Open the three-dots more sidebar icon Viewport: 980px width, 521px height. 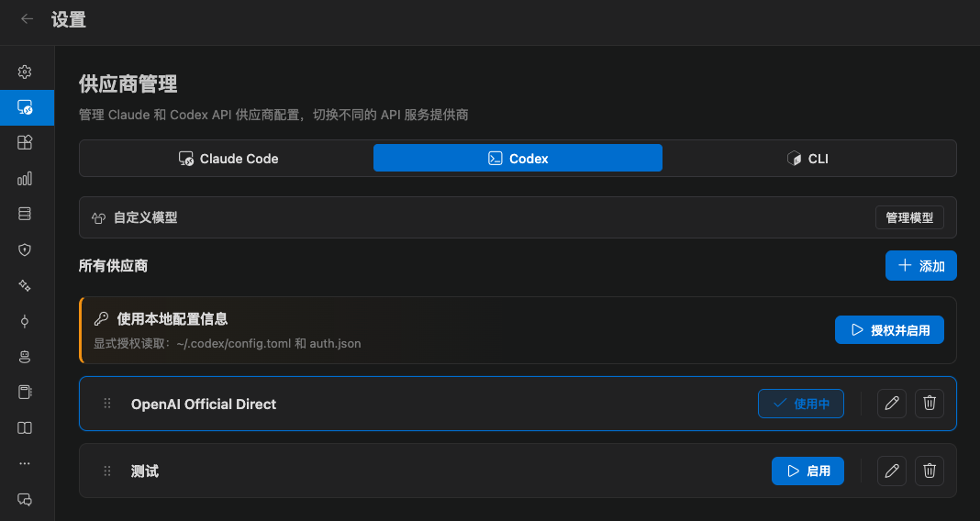[x=25, y=463]
